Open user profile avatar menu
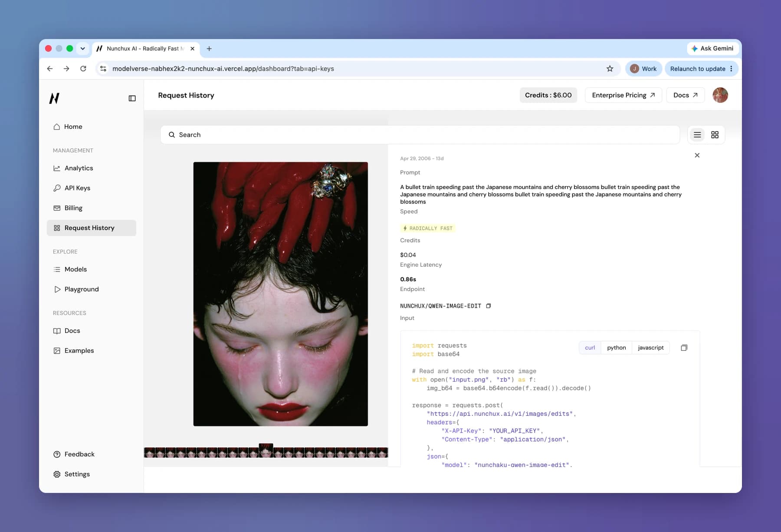 (720, 95)
